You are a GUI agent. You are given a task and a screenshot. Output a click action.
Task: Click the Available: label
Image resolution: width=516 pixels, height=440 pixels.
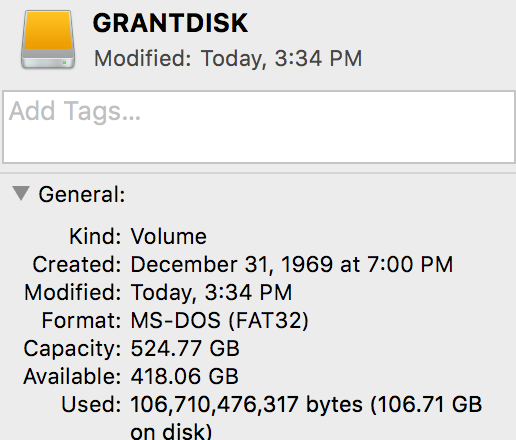coord(72,376)
